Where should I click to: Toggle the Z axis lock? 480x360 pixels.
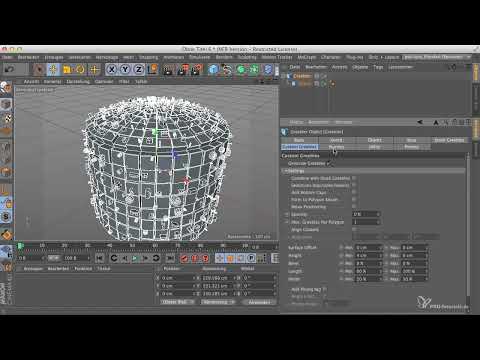[x=138, y=69]
